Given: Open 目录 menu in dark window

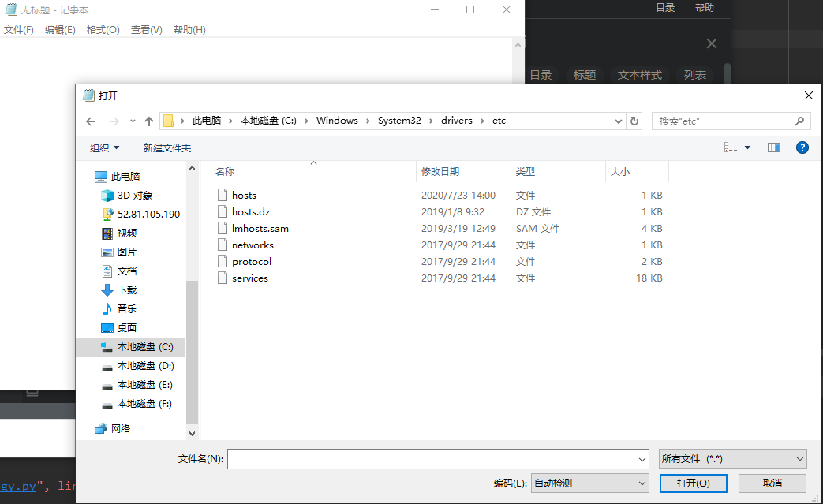Looking at the screenshot, I should 665,8.
